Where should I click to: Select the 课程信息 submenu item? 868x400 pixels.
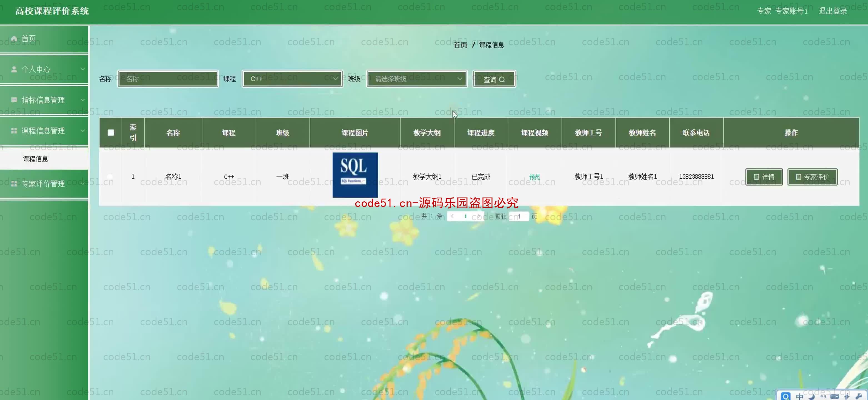tap(44, 159)
